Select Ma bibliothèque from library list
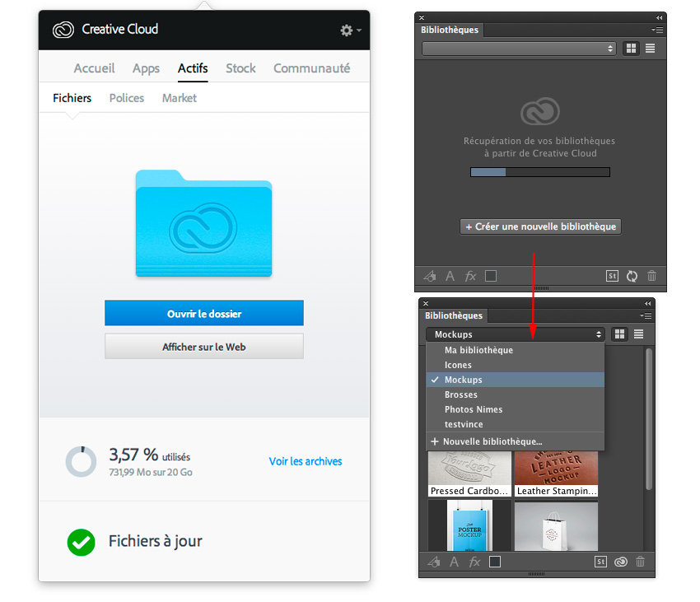The height and width of the screenshot is (602, 700). (x=516, y=350)
